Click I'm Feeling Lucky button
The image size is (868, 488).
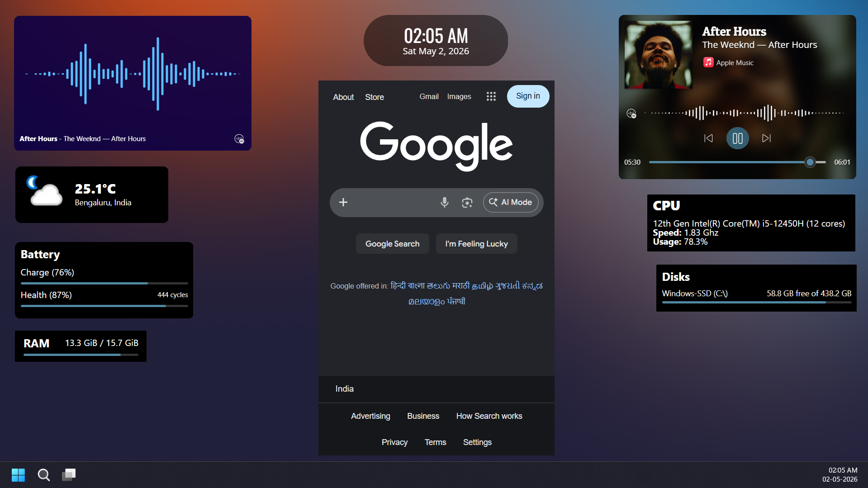pyautogui.click(x=476, y=244)
